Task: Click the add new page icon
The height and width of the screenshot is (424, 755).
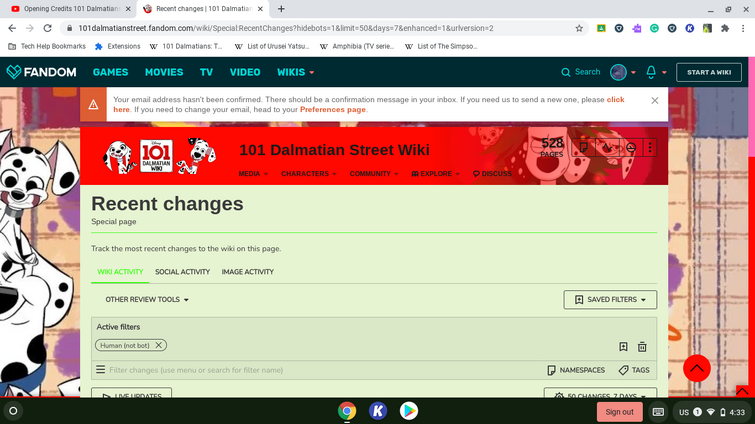Action: (584, 148)
